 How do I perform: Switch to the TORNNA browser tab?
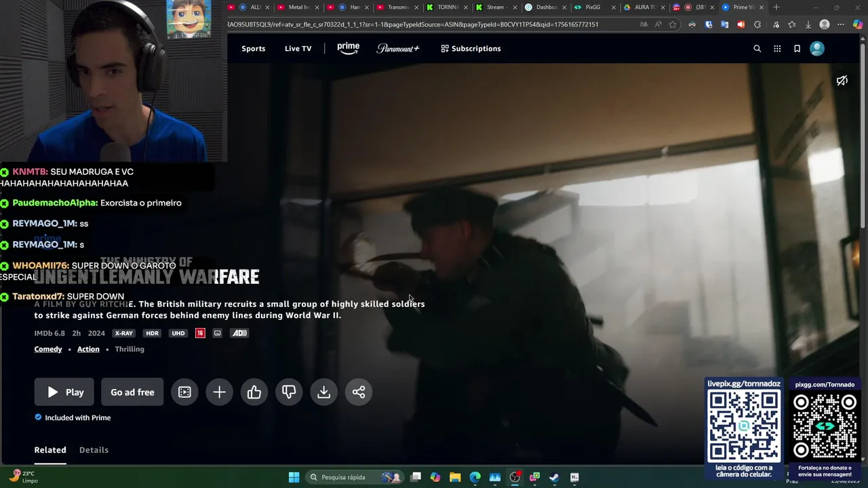click(446, 7)
